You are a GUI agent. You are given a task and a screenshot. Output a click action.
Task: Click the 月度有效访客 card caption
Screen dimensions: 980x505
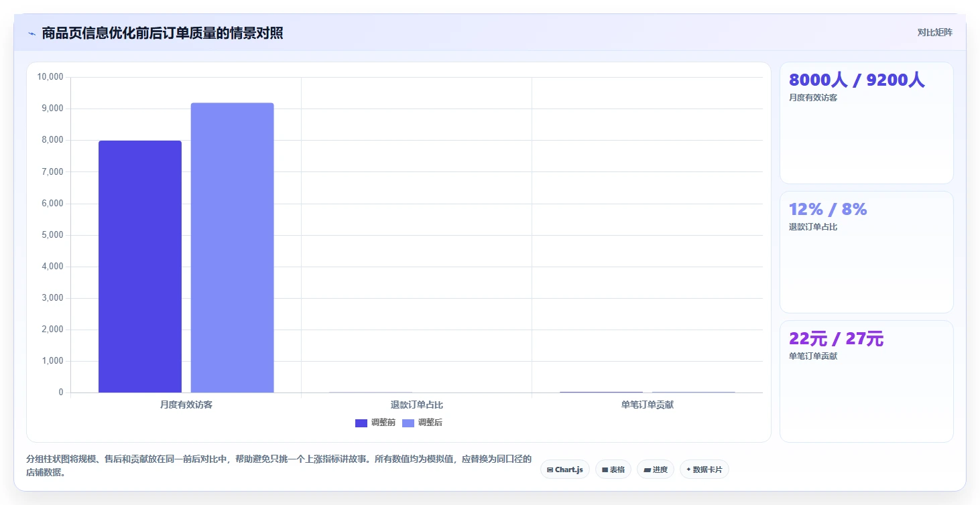pyautogui.click(x=813, y=97)
